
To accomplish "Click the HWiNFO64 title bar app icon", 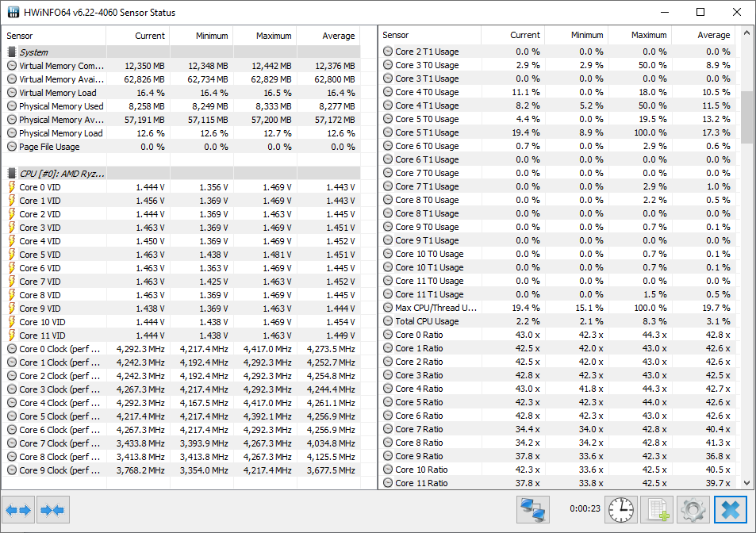I will (13, 12).
